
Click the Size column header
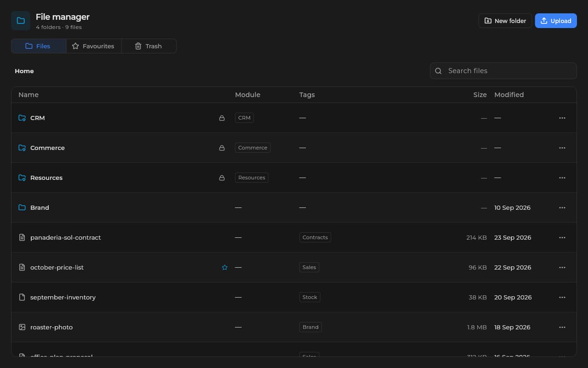point(480,95)
